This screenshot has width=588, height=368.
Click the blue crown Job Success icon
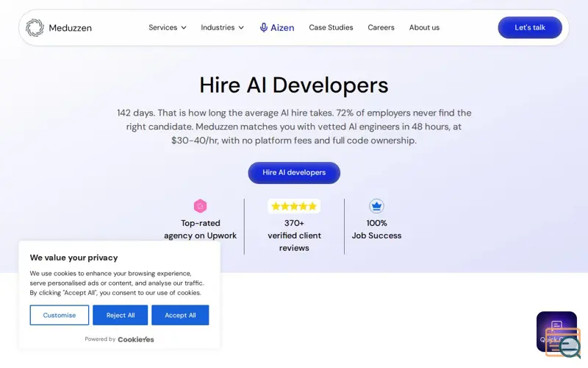pyautogui.click(x=376, y=206)
